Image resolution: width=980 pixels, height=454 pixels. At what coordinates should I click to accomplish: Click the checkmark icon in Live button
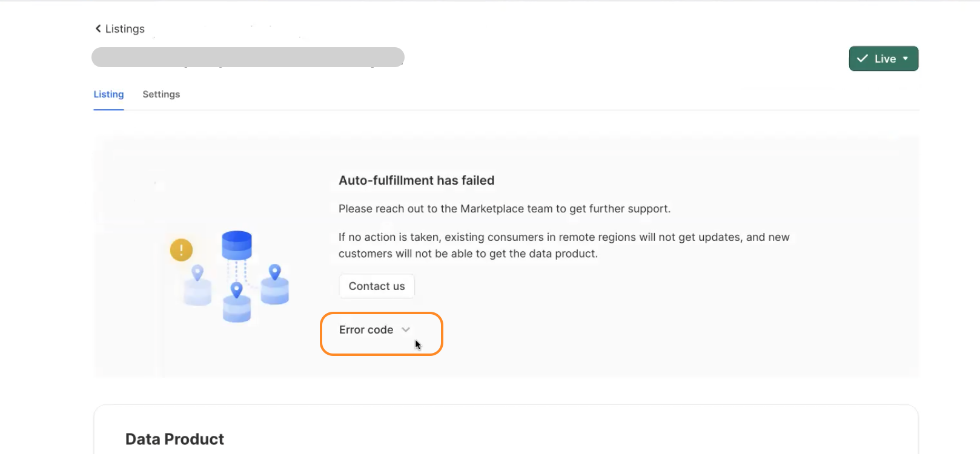pyautogui.click(x=862, y=59)
